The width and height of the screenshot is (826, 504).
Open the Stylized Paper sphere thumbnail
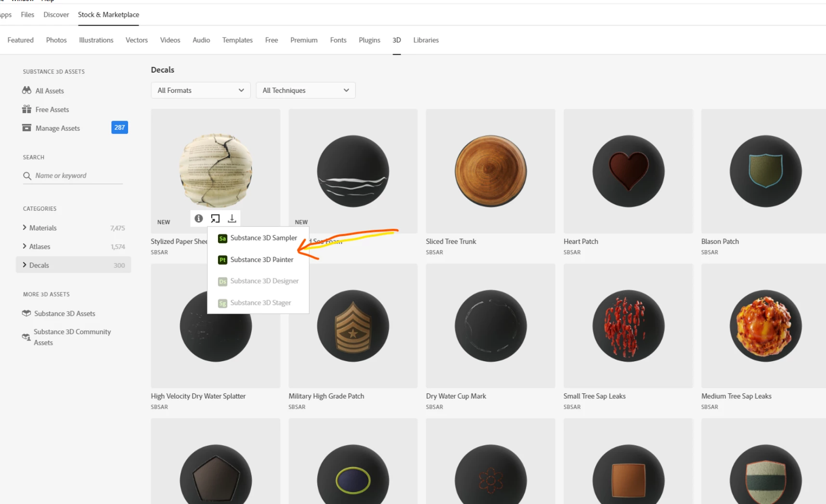(216, 171)
